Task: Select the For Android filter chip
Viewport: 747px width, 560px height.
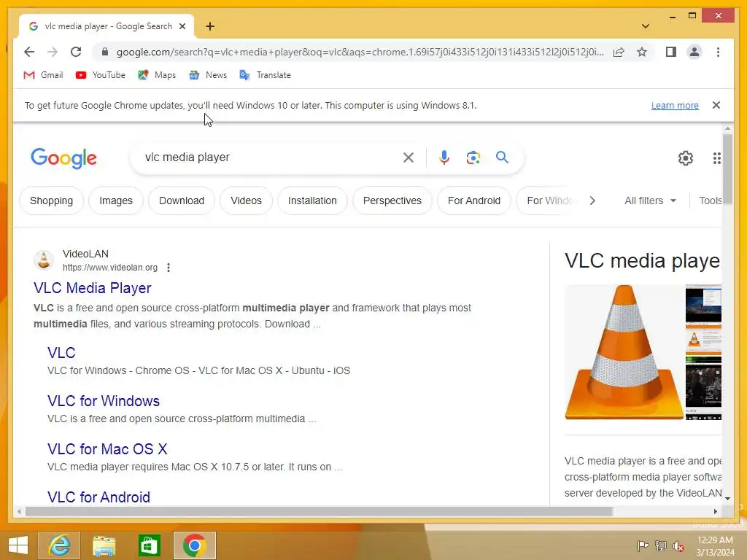Action: (x=474, y=201)
